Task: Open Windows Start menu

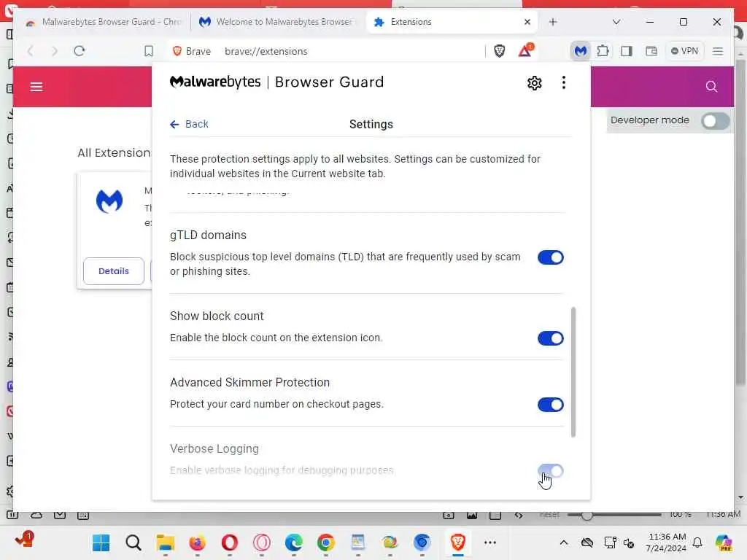Action: (x=101, y=542)
